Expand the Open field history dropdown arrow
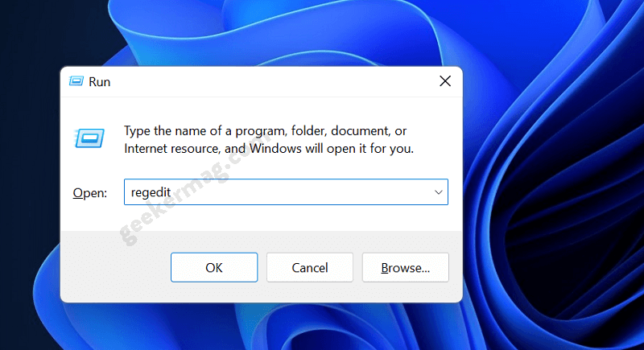Screen dimensions: 644x350 click(x=438, y=192)
